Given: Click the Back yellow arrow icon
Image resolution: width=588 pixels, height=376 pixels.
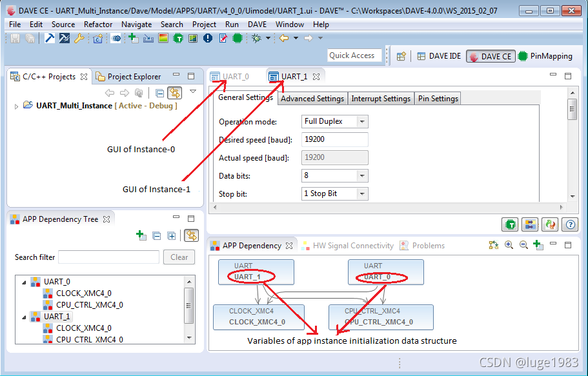Looking at the screenshot, I should tap(284, 38).
